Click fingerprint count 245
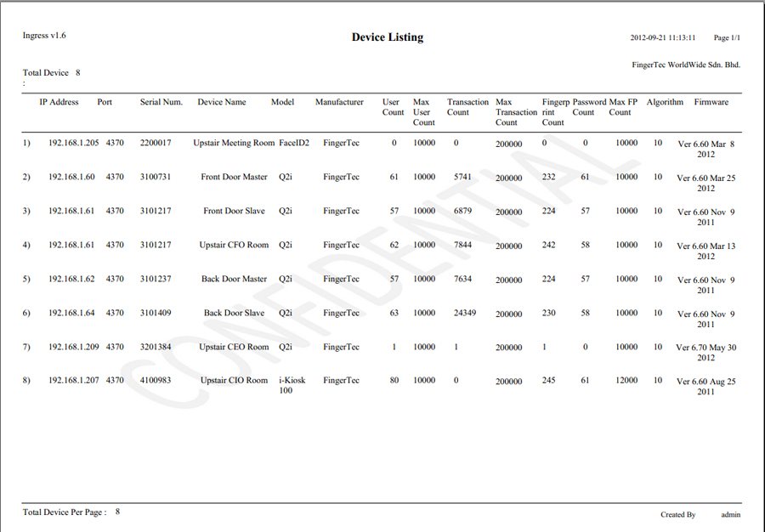Image resolution: width=765 pixels, height=532 pixels. tap(549, 381)
